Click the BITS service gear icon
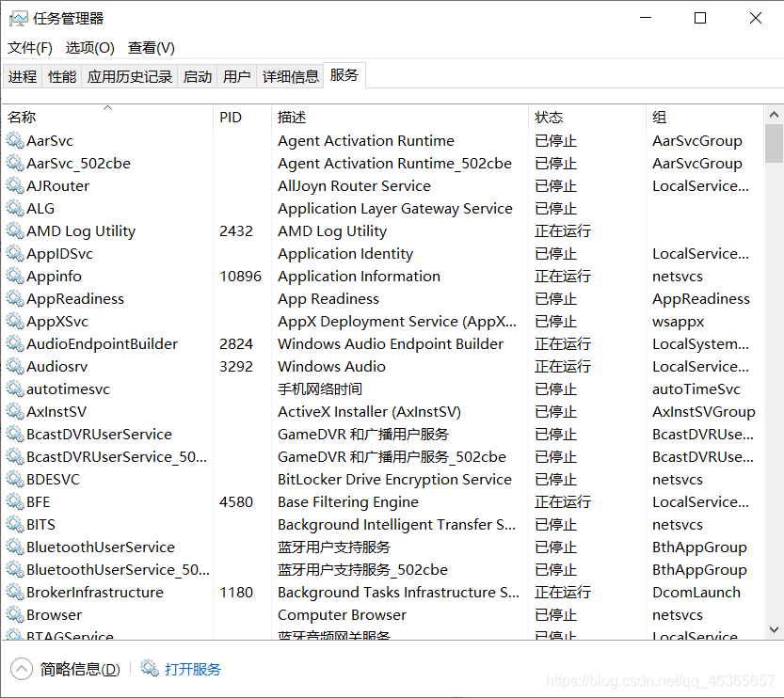 pos(15,525)
